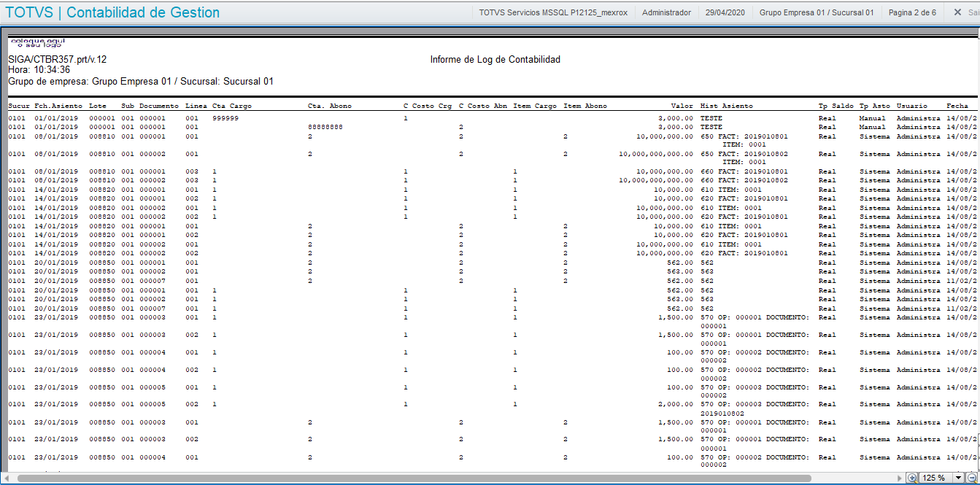980x485 pixels.
Task: Click the TOTVS | Contabilidad de Gestion title
Action: coord(112,12)
